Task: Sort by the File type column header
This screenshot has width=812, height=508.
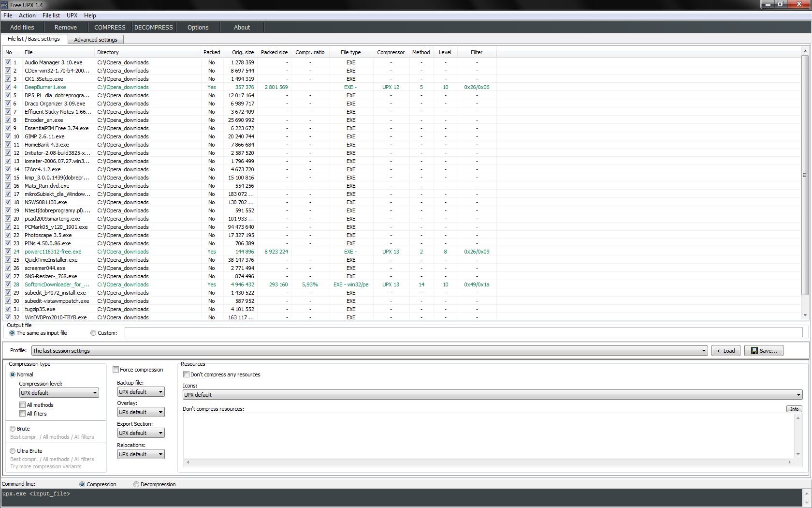Action: click(351, 52)
